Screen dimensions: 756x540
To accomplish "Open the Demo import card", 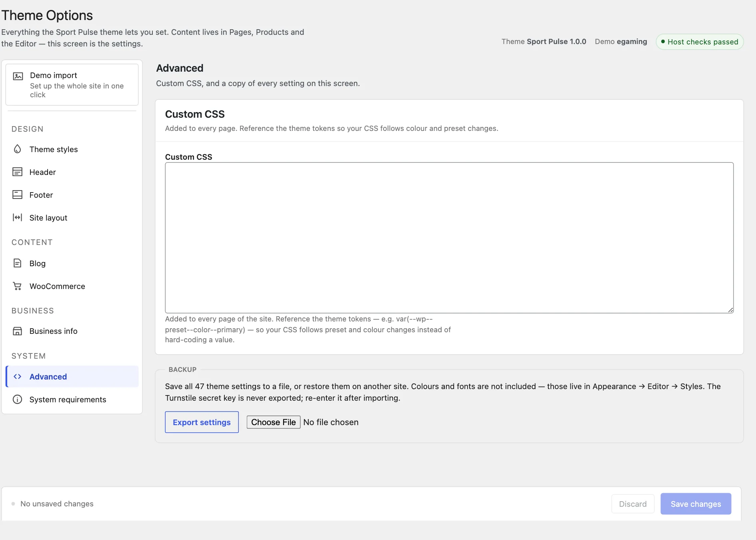I will [72, 84].
